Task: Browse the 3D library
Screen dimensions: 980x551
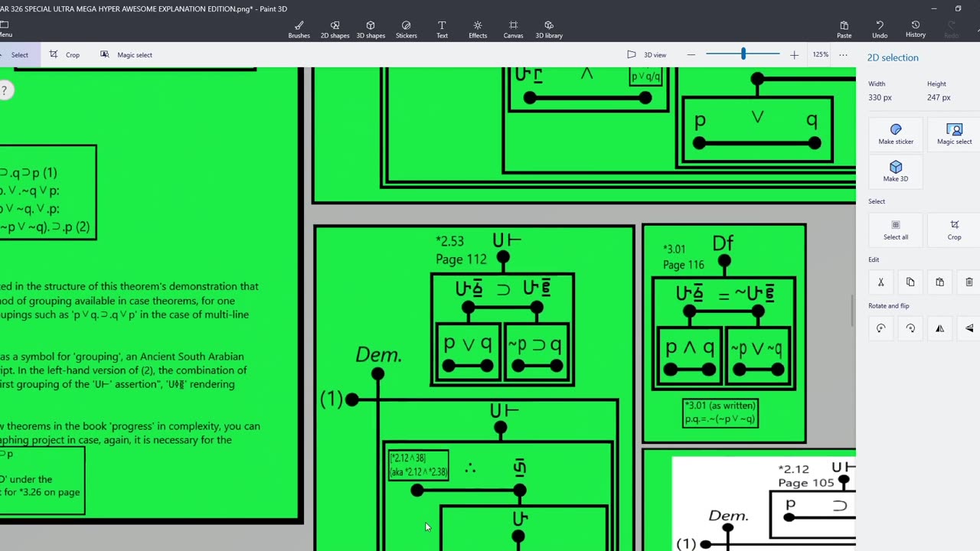Action: 549,29
